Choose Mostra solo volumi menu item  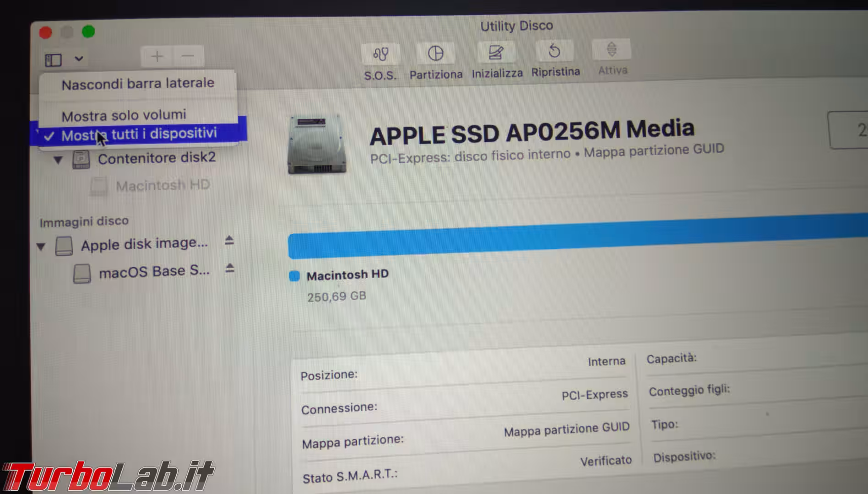[x=124, y=115]
